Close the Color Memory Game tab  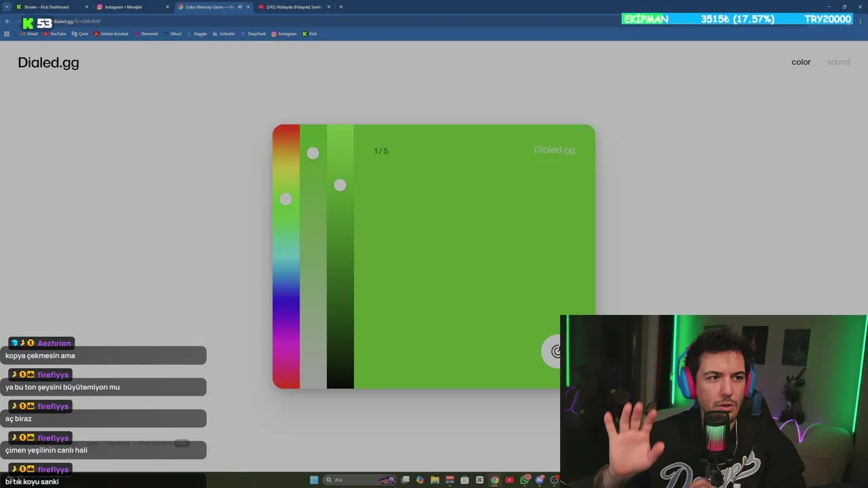(x=248, y=7)
